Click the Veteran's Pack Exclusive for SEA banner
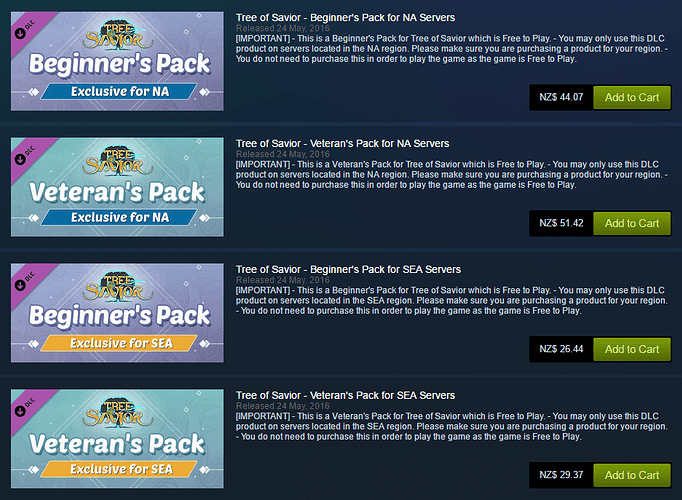The width and height of the screenshot is (682, 500). (x=117, y=439)
